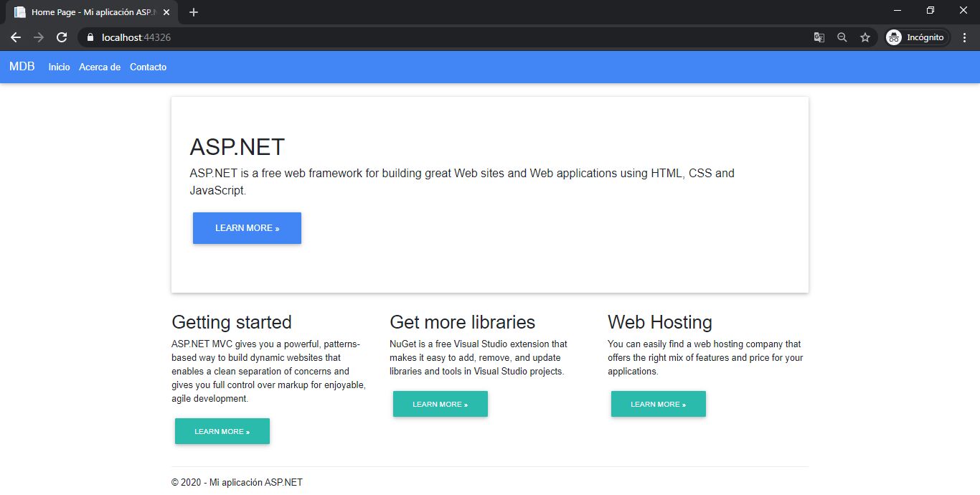The image size is (980, 495).
Task: Click the Get more libraries heading
Action: (x=462, y=321)
